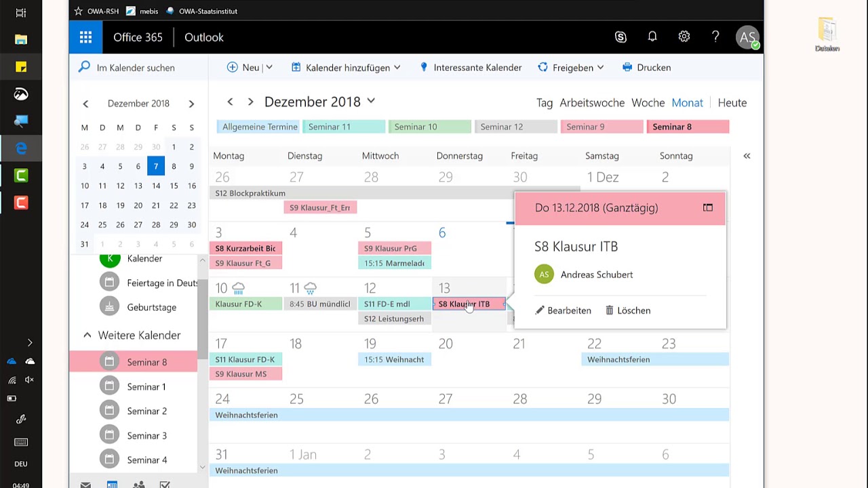
Task: Select Seminar 11 calendar color tab
Action: pos(344,127)
